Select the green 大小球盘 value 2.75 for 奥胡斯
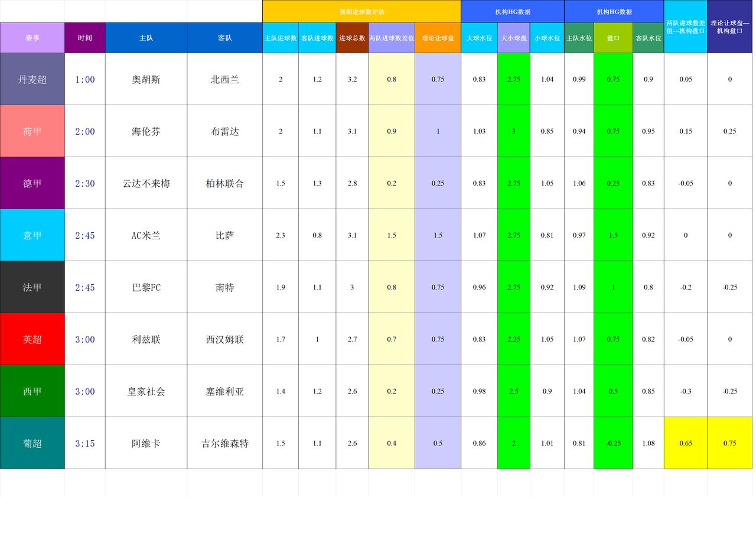Viewport: 756px width, 533px height. 513,79
